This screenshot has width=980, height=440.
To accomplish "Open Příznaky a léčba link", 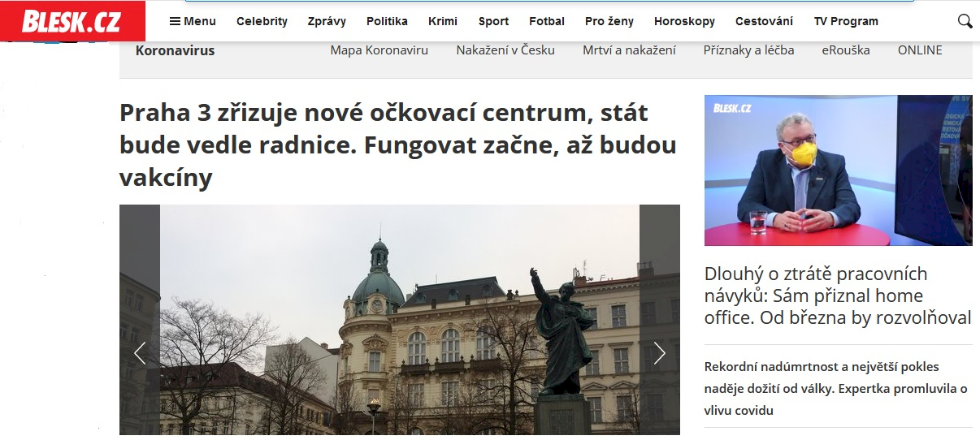I will tap(748, 50).
